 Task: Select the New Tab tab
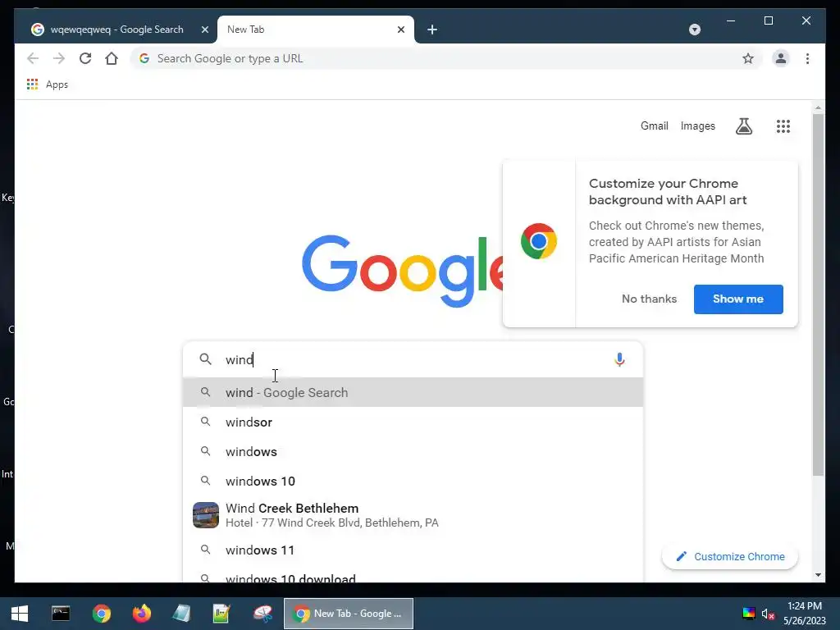tap(315, 30)
